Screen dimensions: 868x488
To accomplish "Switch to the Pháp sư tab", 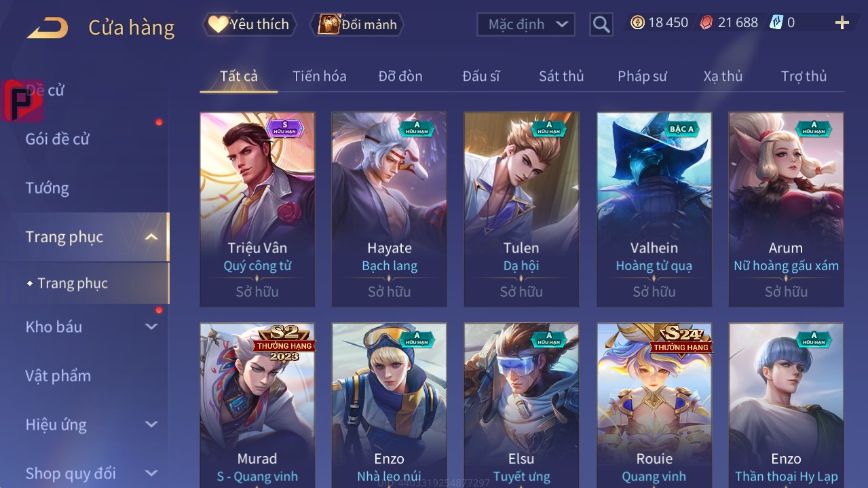I will coord(642,76).
